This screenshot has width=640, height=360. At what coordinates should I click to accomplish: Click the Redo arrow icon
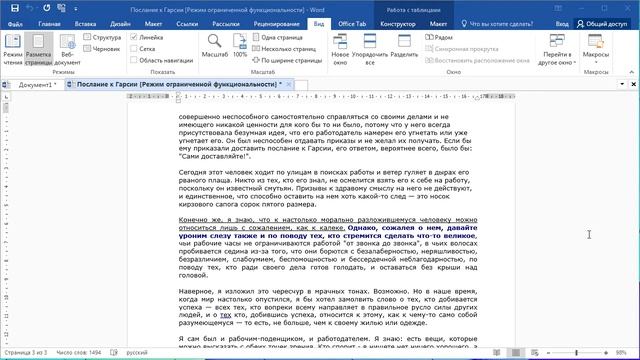coord(47,8)
